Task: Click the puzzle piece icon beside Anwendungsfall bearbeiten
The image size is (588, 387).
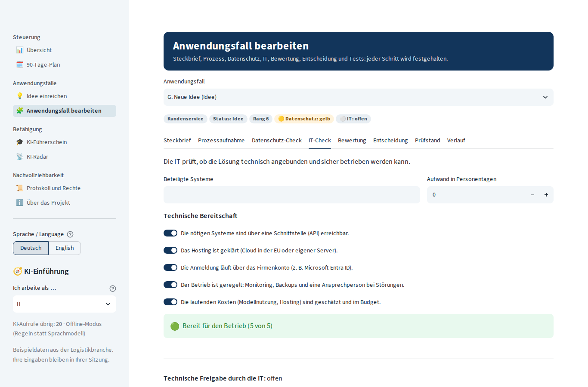Action: point(20,111)
